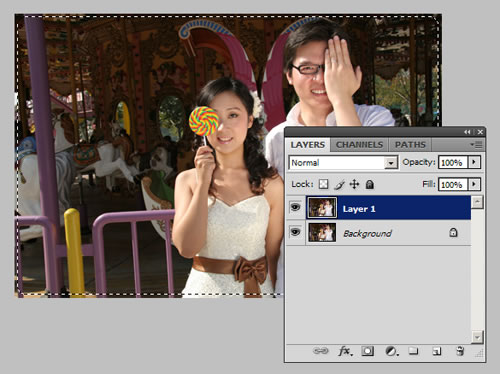The image size is (500, 374).
Task: Click the Fill value field
Action: click(453, 184)
